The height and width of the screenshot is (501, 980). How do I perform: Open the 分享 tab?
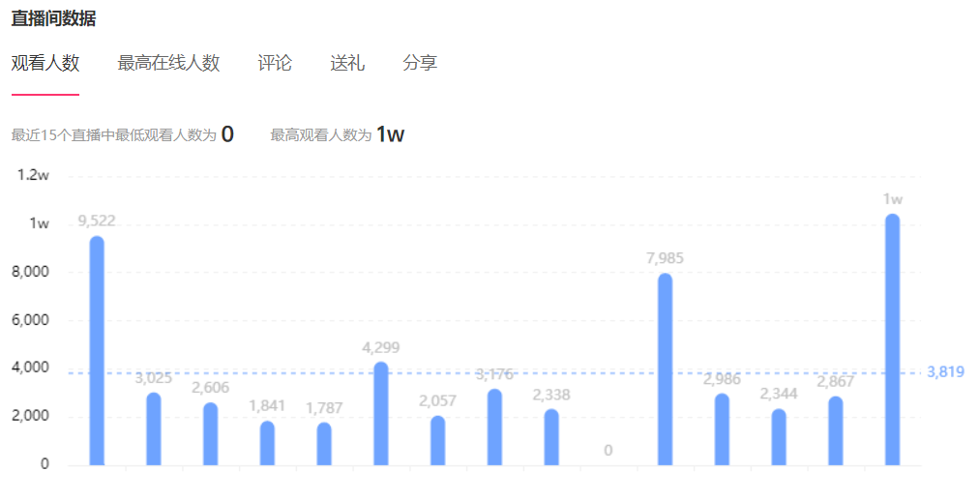pyautogui.click(x=420, y=63)
